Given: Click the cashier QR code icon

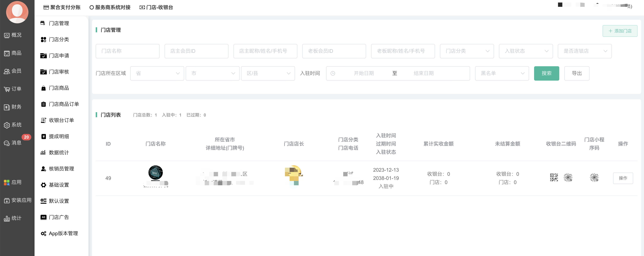Looking at the screenshot, I should pyautogui.click(x=554, y=178).
